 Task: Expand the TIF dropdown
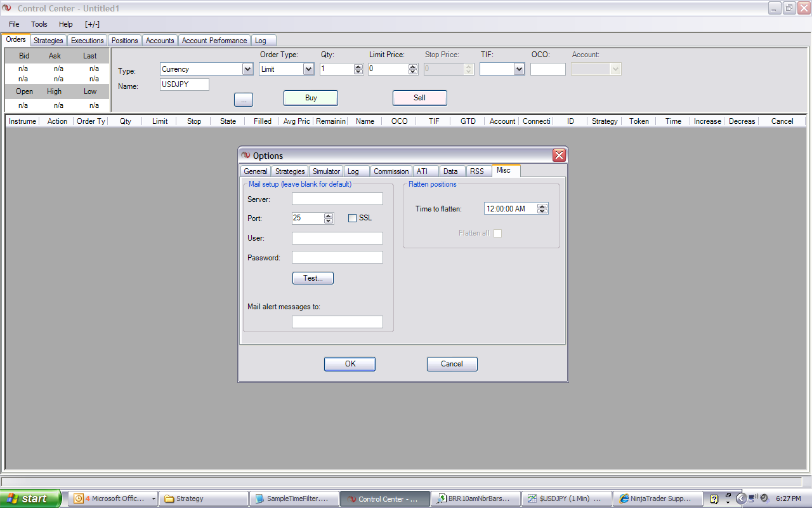click(x=520, y=69)
